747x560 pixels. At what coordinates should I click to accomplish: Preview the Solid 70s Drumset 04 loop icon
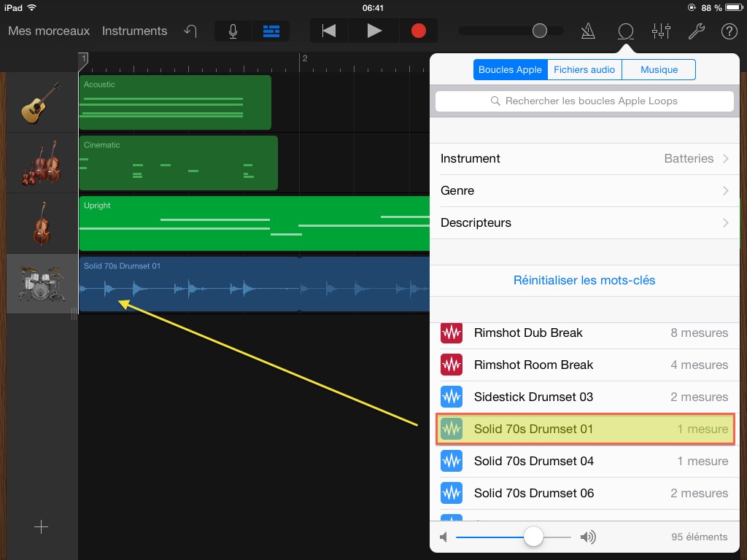pyautogui.click(x=451, y=461)
